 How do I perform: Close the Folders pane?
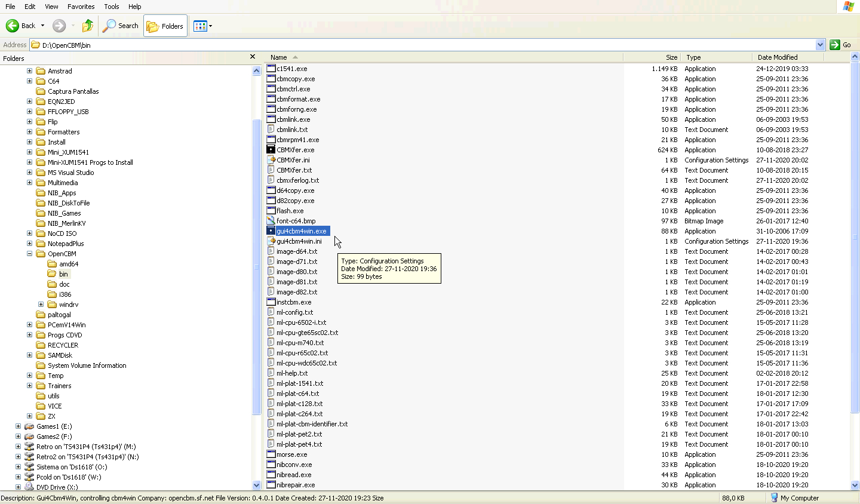[253, 57]
